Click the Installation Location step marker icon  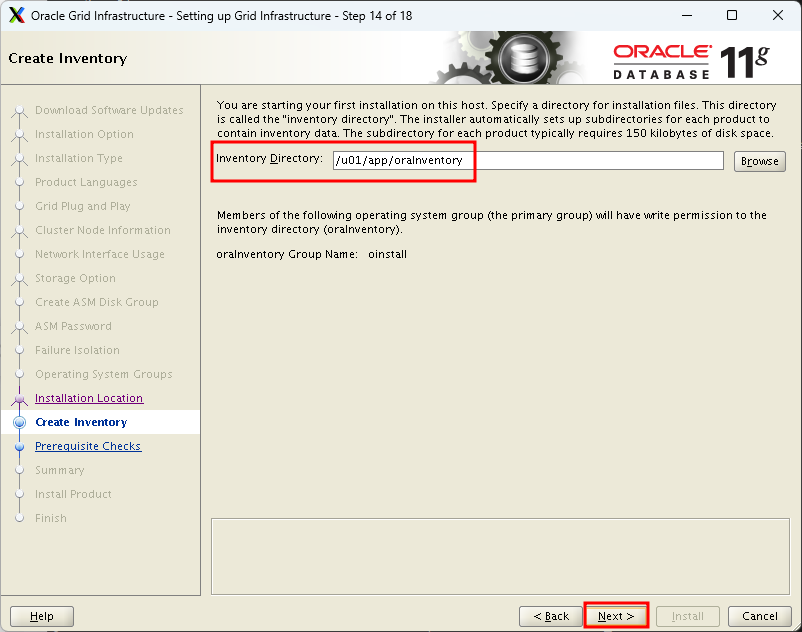tap(19, 398)
